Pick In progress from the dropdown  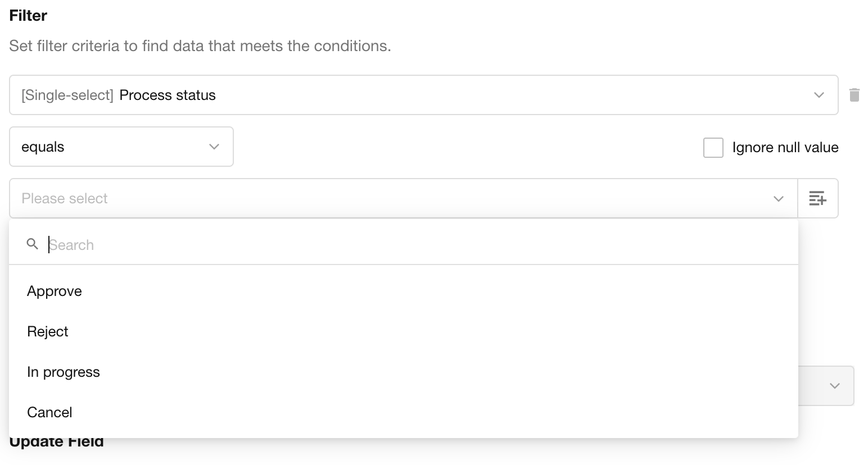point(64,372)
